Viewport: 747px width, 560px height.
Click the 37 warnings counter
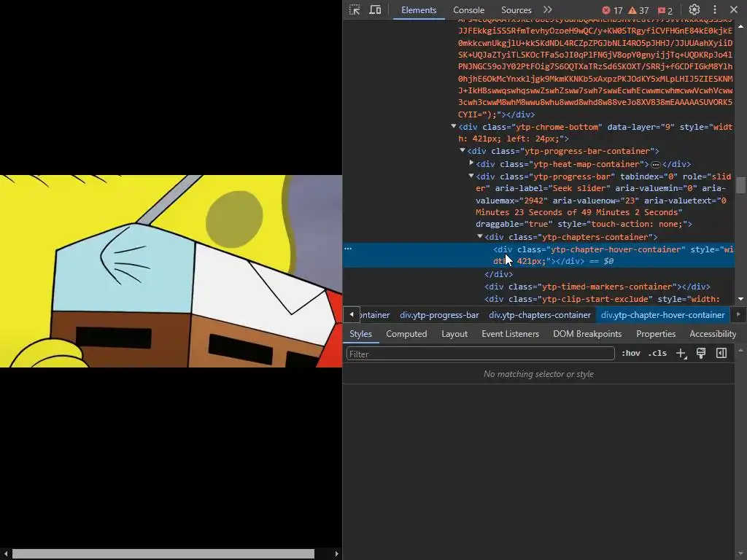[x=638, y=10]
